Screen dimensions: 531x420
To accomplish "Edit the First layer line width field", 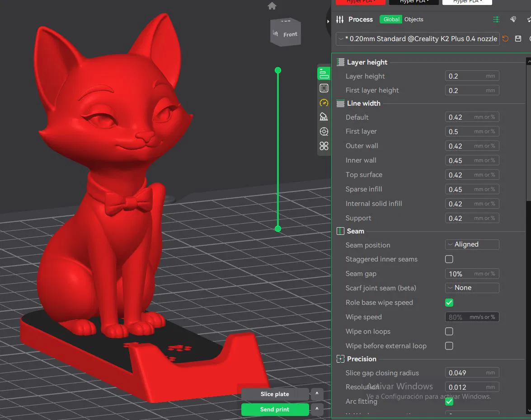I will click(472, 131).
